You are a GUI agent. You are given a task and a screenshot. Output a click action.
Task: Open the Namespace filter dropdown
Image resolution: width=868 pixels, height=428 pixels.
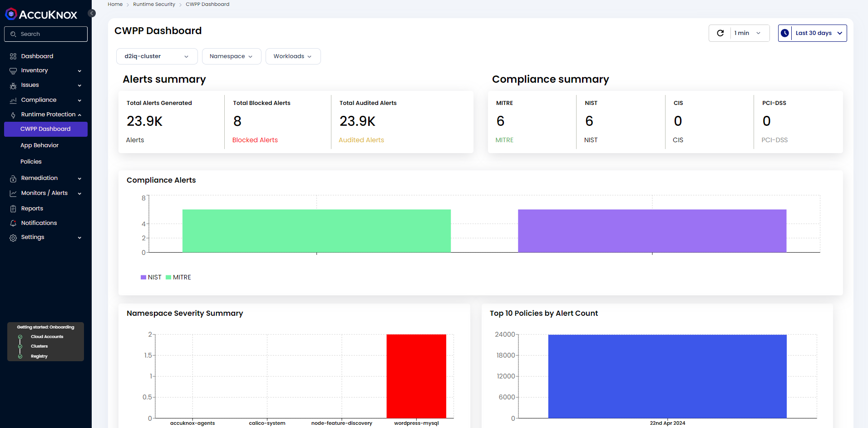pos(232,56)
